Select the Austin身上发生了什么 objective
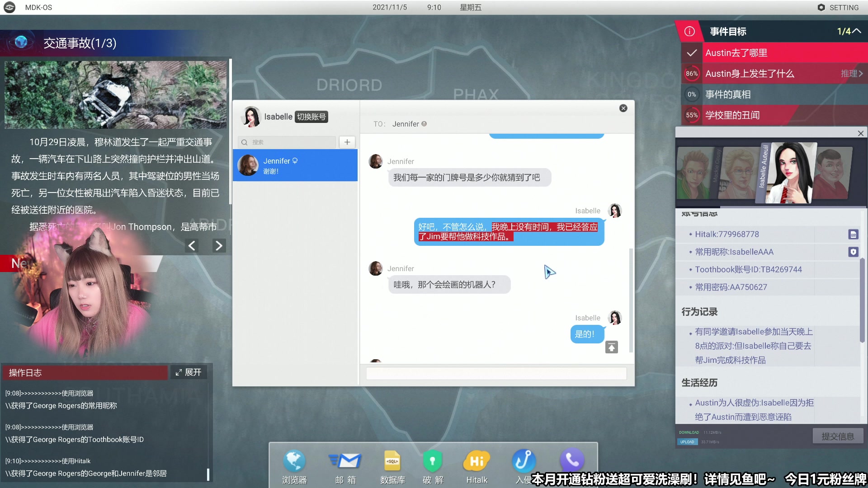This screenshot has width=868, height=488. click(x=774, y=73)
